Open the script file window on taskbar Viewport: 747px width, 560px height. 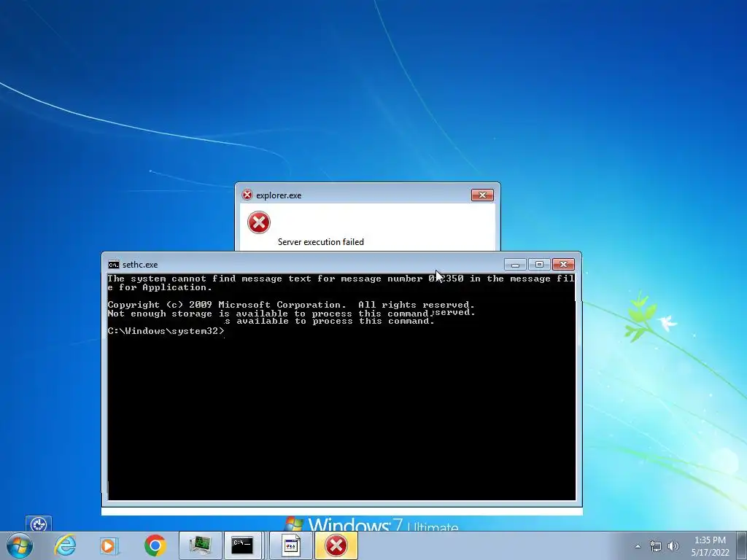[290, 545]
